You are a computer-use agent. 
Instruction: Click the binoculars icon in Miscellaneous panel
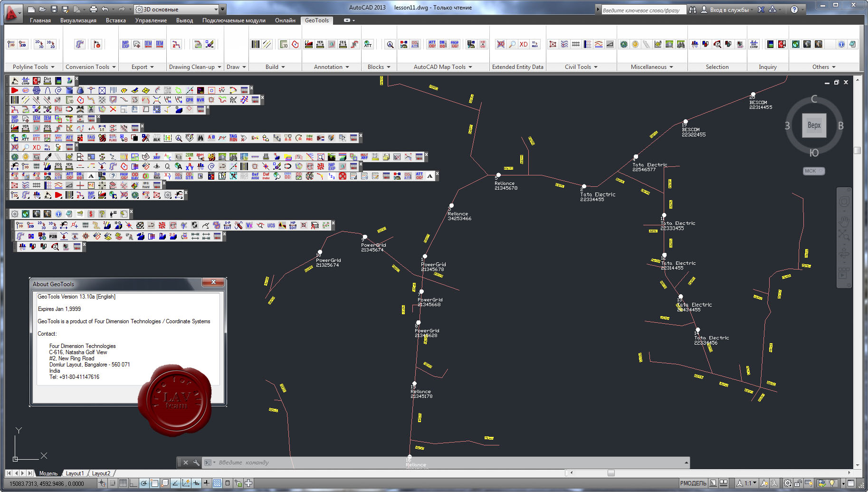click(x=681, y=44)
